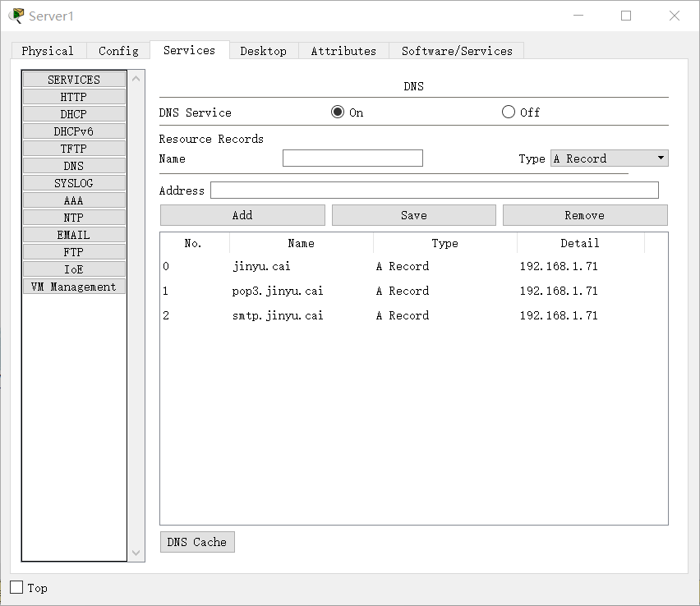Click the SERVICES header button
The height and width of the screenshot is (606, 700).
(x=74, y=80)
